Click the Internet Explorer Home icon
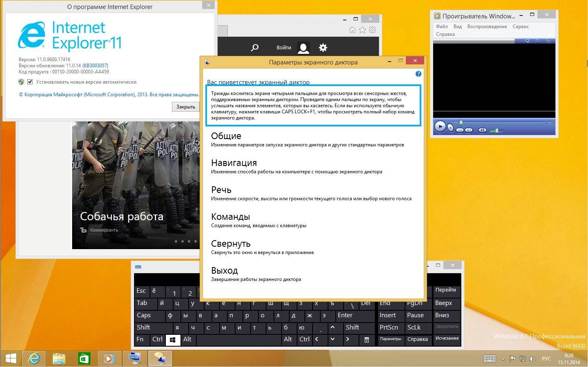The height and width of the screenshot is (367, 588). 352,30
